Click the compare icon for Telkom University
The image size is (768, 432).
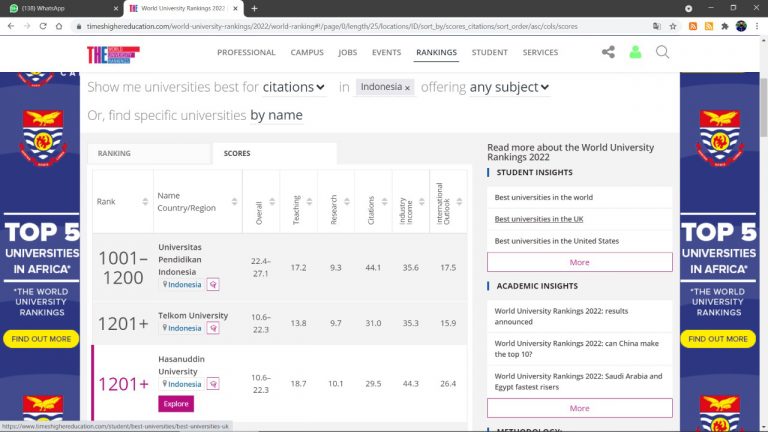coord(213,328)
